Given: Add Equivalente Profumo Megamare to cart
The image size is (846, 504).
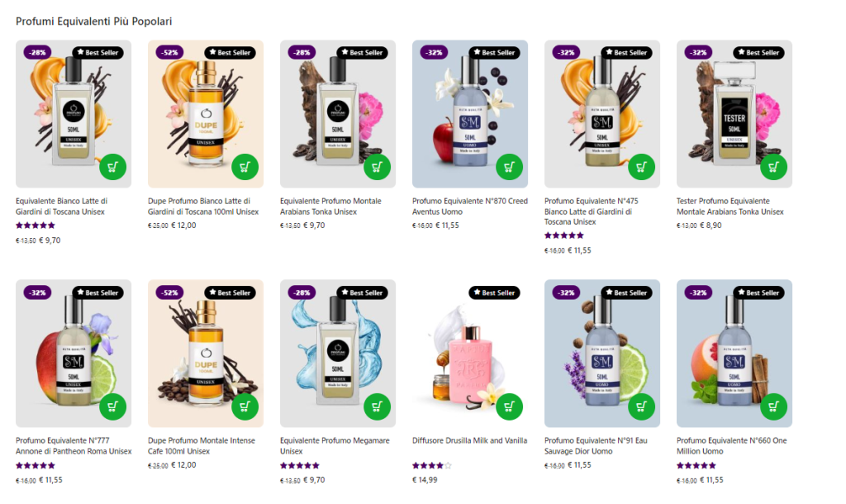Looking at the screenshot, I should (377, 407).
